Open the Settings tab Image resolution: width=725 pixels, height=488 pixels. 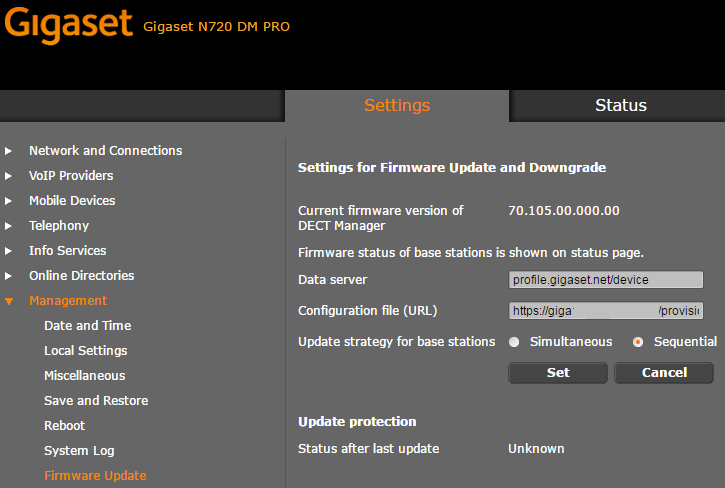pyautogui.click(x=397, y=105)
